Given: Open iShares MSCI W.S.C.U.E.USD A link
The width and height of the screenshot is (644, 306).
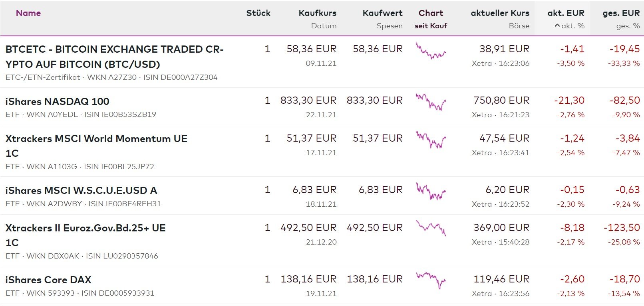Looking at the screenshot, I should [81, 190].
